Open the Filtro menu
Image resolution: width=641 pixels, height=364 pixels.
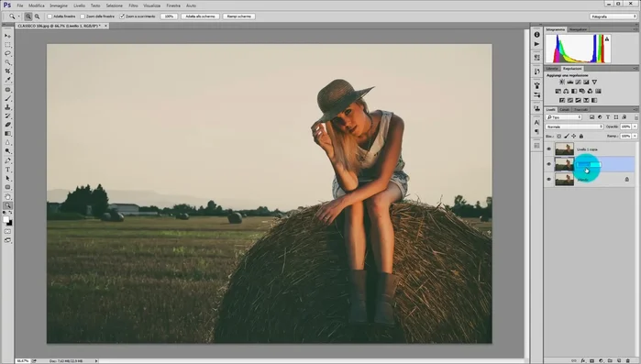[133, 6]
